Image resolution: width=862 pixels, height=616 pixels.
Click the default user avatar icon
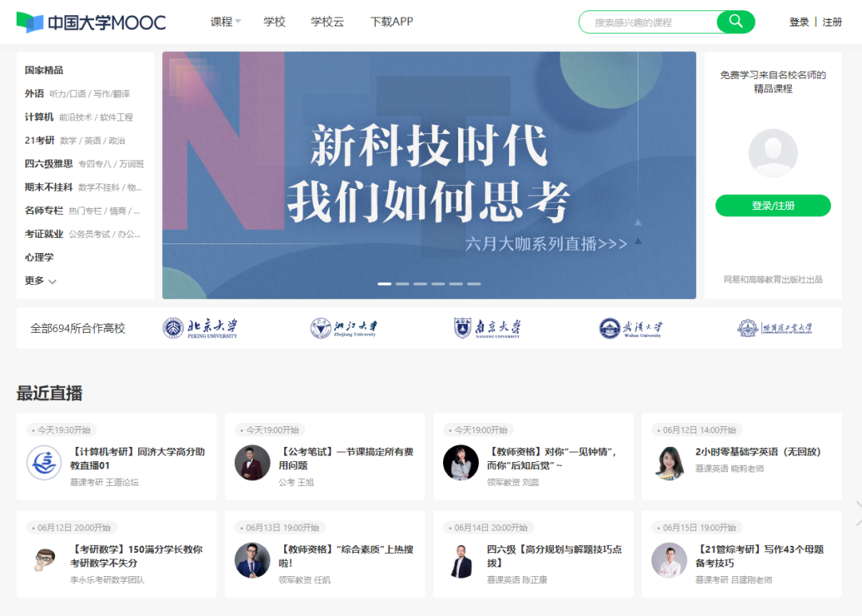[x=773, y=153]
